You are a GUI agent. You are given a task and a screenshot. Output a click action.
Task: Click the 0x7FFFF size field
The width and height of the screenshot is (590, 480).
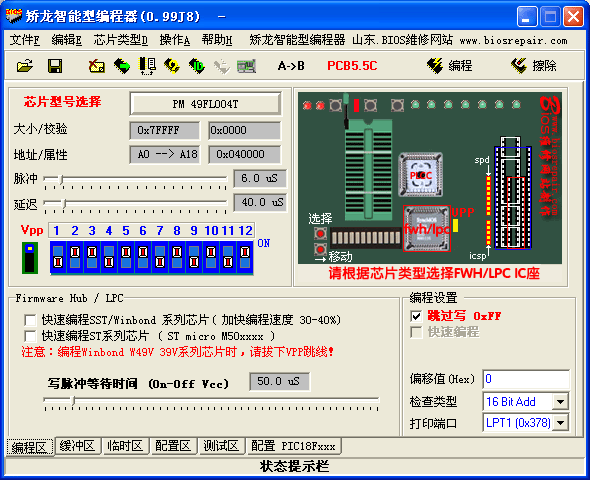[x=165, y=131]
